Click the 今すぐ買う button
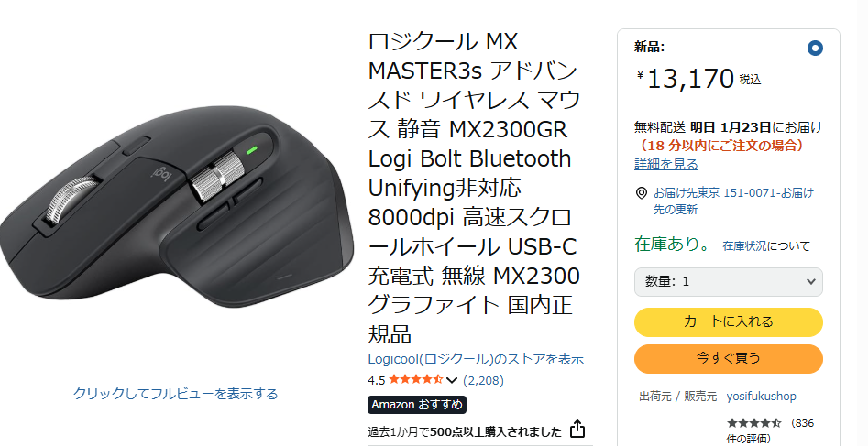 (x=728, y=359)
